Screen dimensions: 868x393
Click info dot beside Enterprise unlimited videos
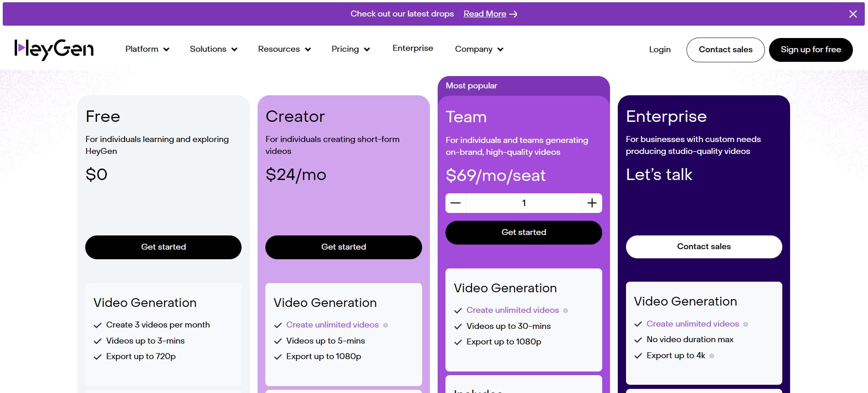746,324
